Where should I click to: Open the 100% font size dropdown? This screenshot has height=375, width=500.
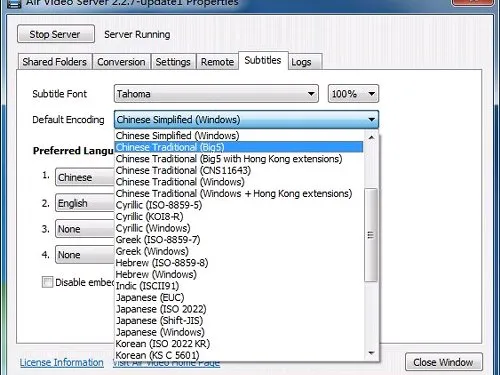point(353,94)
